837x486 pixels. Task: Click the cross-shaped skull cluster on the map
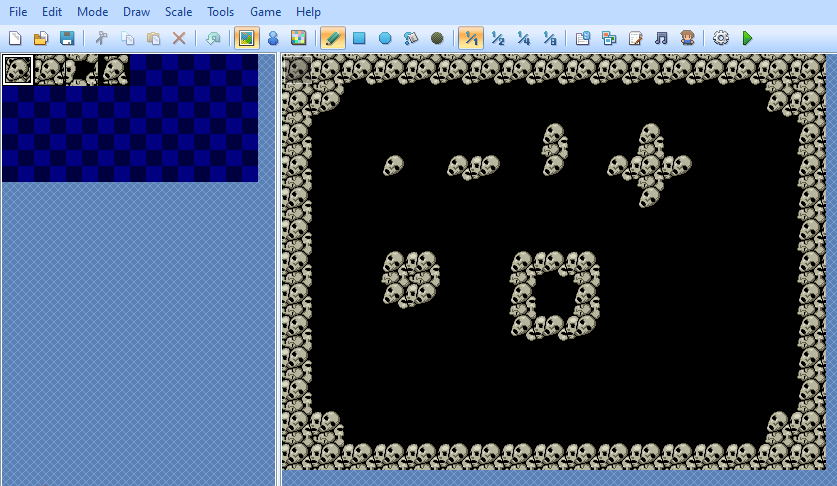(x=650, y=166)
